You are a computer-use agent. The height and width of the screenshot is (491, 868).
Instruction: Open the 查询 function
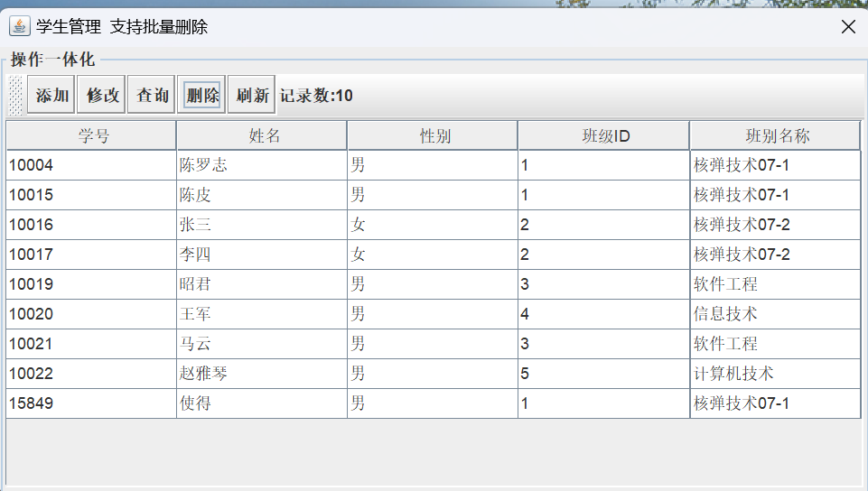click(151, 95)
